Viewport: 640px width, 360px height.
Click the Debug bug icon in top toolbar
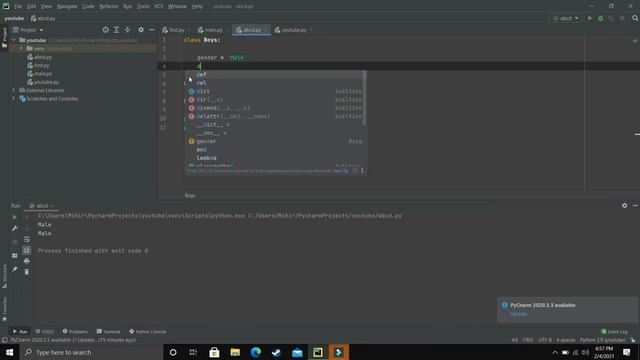[x=600, y=18]
